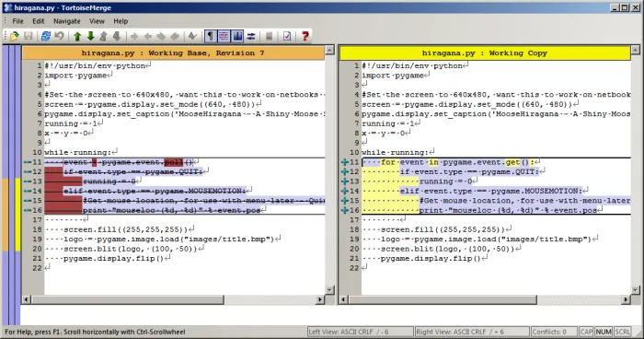
Task: Click right pane horizontal scroll right arrow
Action: pos(626,300)
